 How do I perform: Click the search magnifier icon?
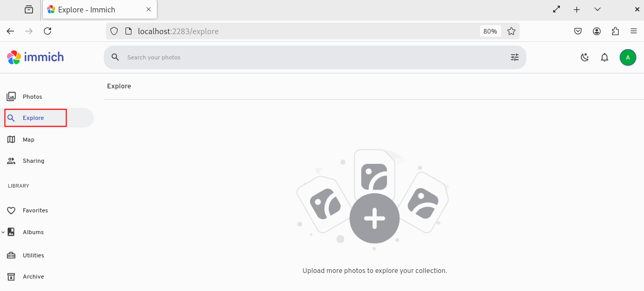tap(116, 57)
